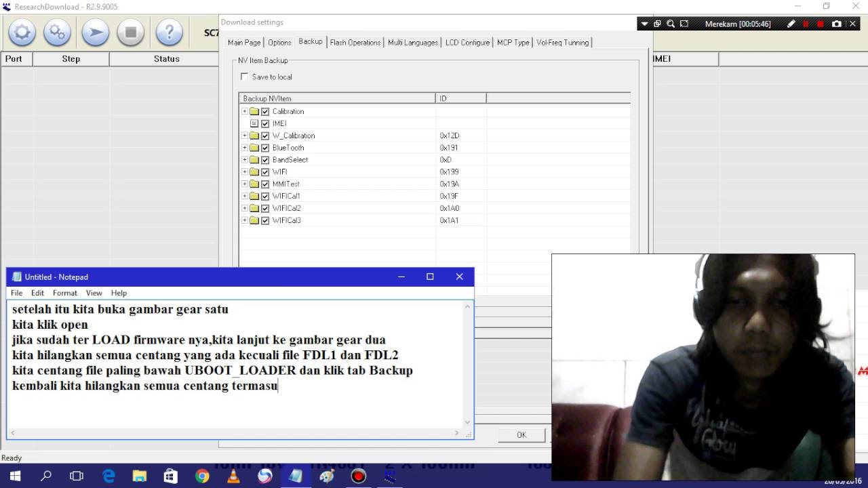The image size is (868, 488).
Task: Open Task View on the taskbar
Action: pyautogui.click(x=77, y=476)
